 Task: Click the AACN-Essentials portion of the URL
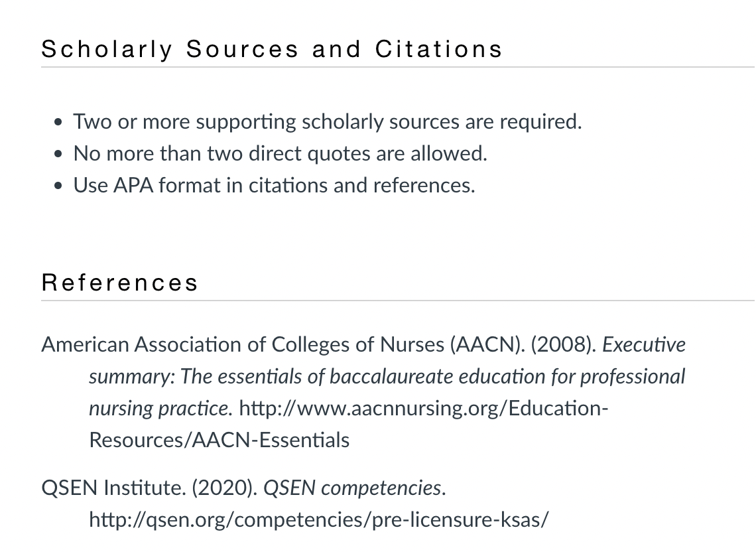pyautogui.click(x=271, y=440)
